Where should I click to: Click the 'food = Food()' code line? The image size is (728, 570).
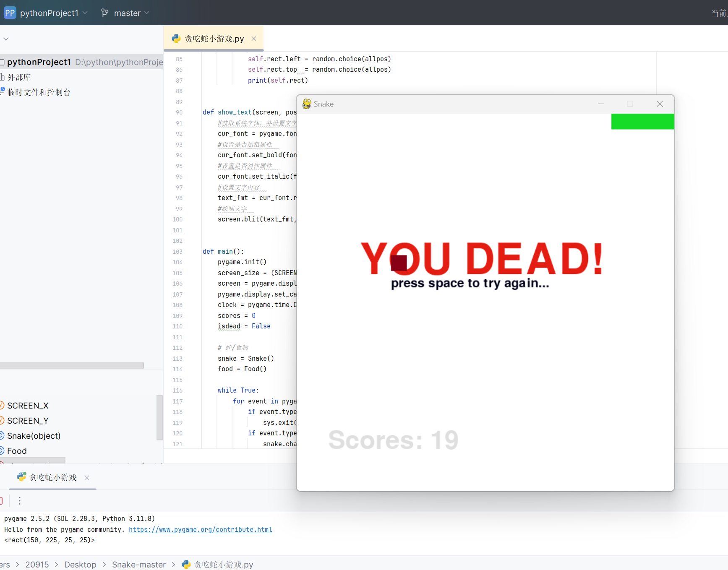[242, 369]
